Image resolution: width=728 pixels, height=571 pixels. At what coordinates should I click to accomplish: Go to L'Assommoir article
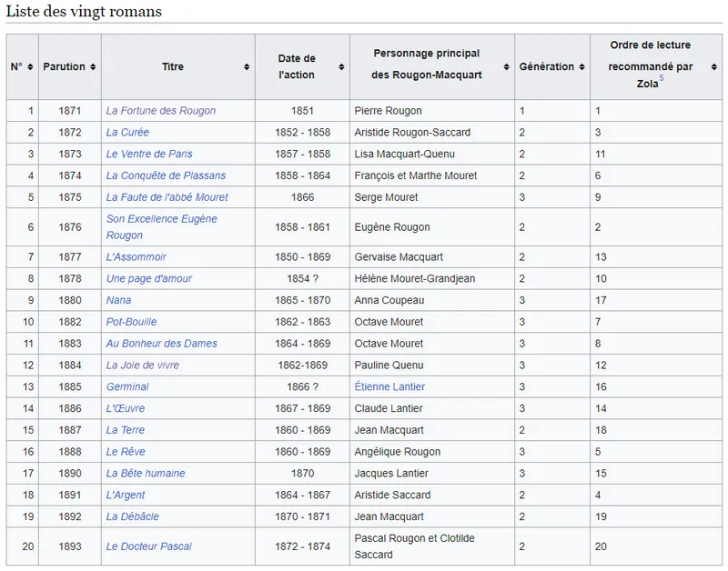(x=136, y=257)
